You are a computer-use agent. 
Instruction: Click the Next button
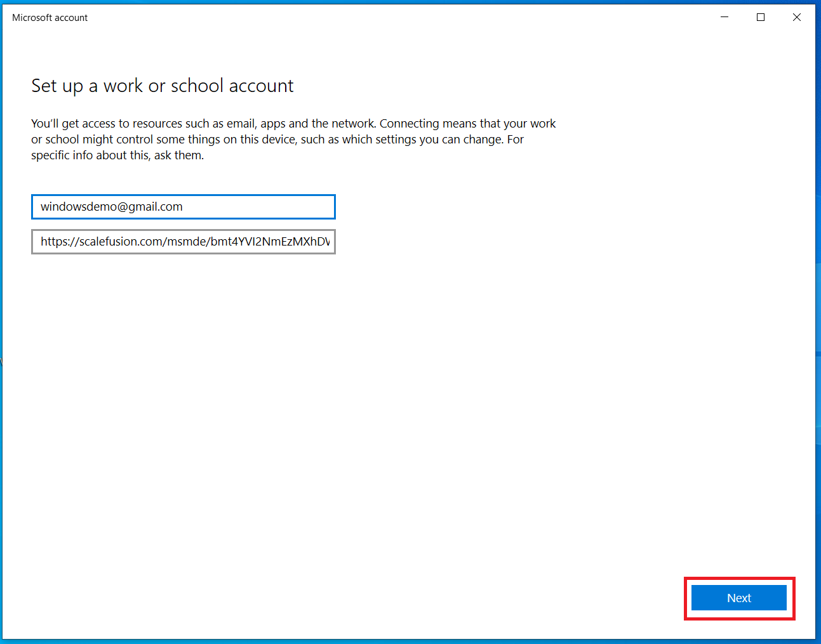click(x=739, y=598)
